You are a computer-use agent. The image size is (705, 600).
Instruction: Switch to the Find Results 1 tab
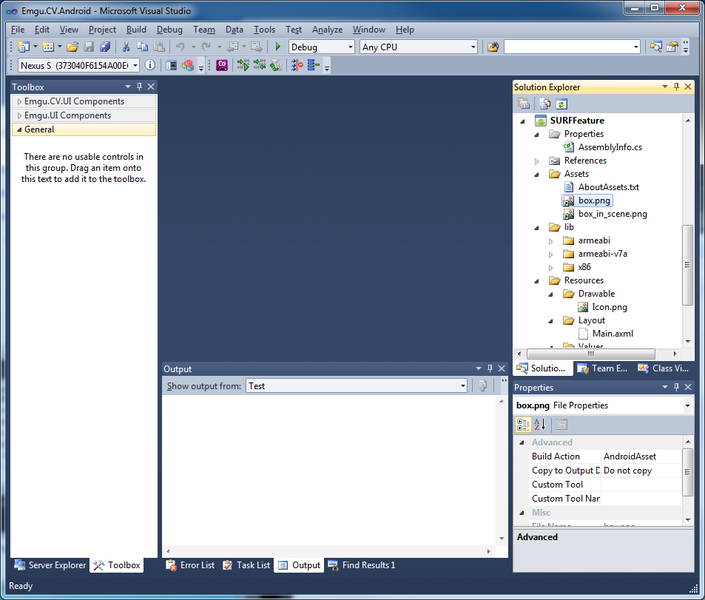tap(361, 565)
